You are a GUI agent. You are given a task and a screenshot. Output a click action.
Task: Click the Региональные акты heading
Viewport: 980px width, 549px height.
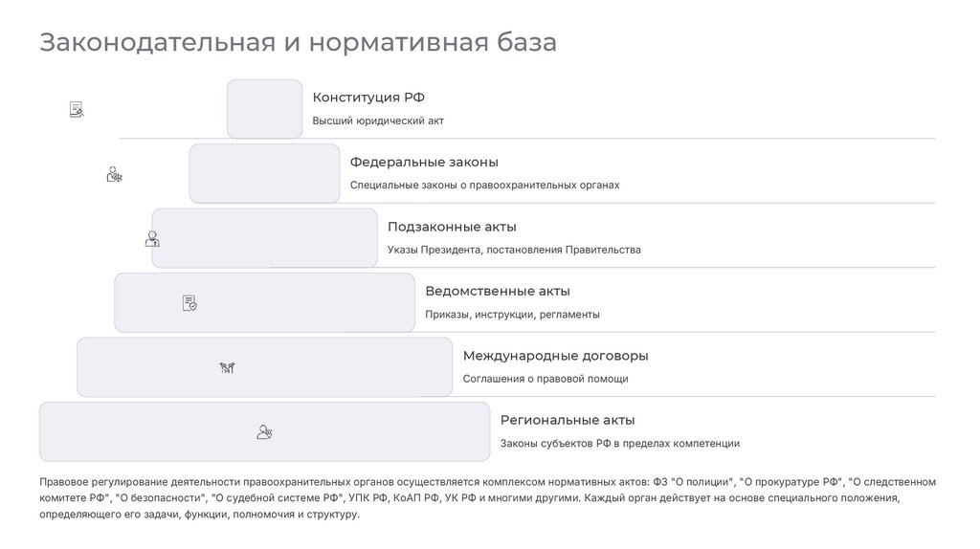pyautogui.click(x=567, y=420)
